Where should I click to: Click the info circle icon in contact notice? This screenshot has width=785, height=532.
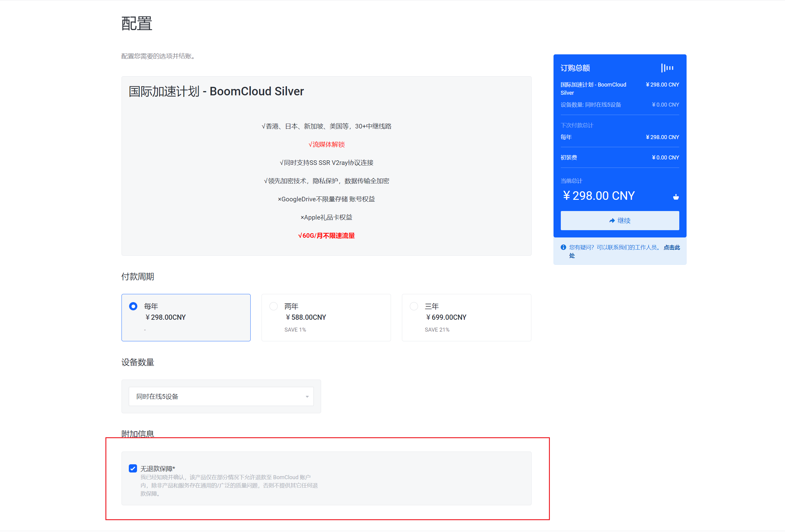563,247
